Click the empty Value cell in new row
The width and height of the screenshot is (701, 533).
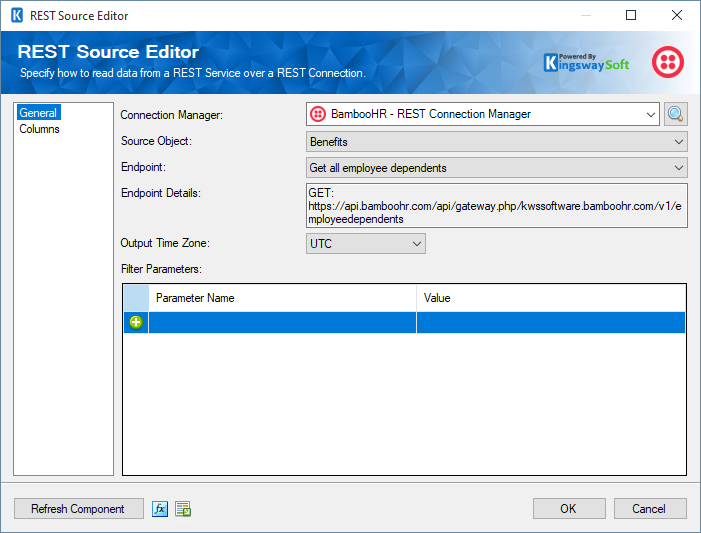tap(551, 322)
